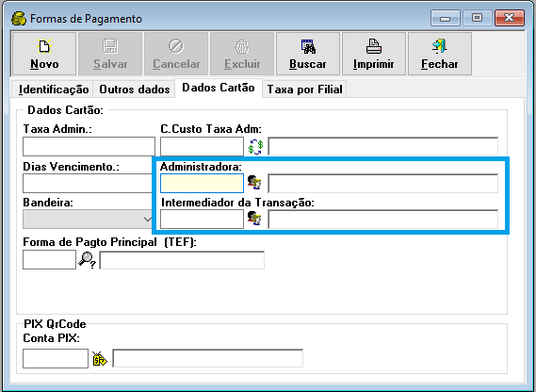
Task: Focus the Taxa Admin. input field
Action: coord(89,146)
